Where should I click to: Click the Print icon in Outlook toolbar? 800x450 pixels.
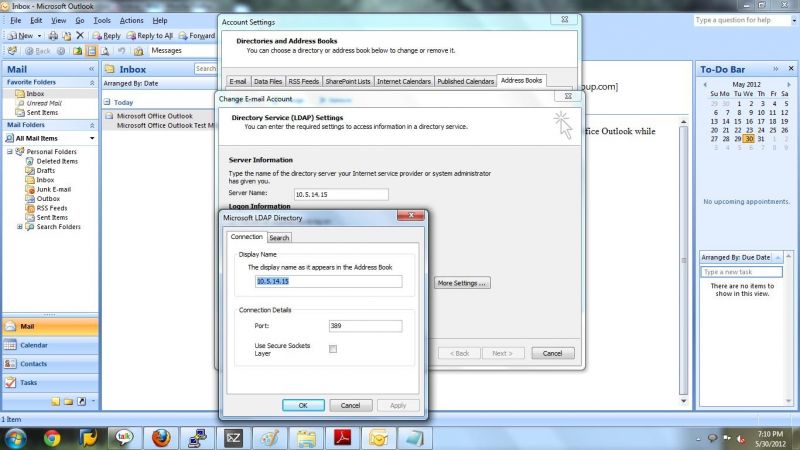[x=53, y=35]
